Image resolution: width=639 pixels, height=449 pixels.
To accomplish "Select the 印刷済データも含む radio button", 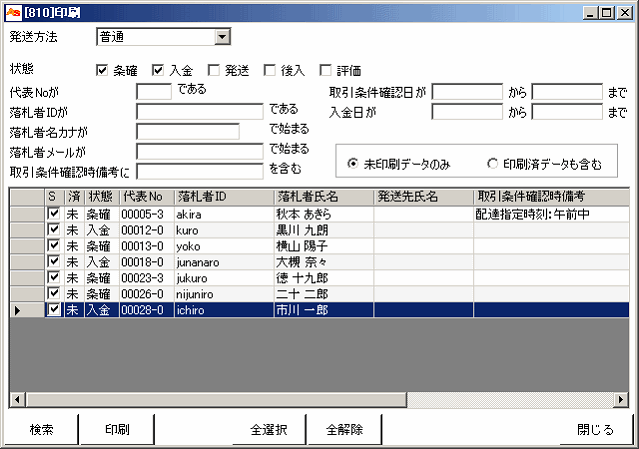I will pos(492,164).
